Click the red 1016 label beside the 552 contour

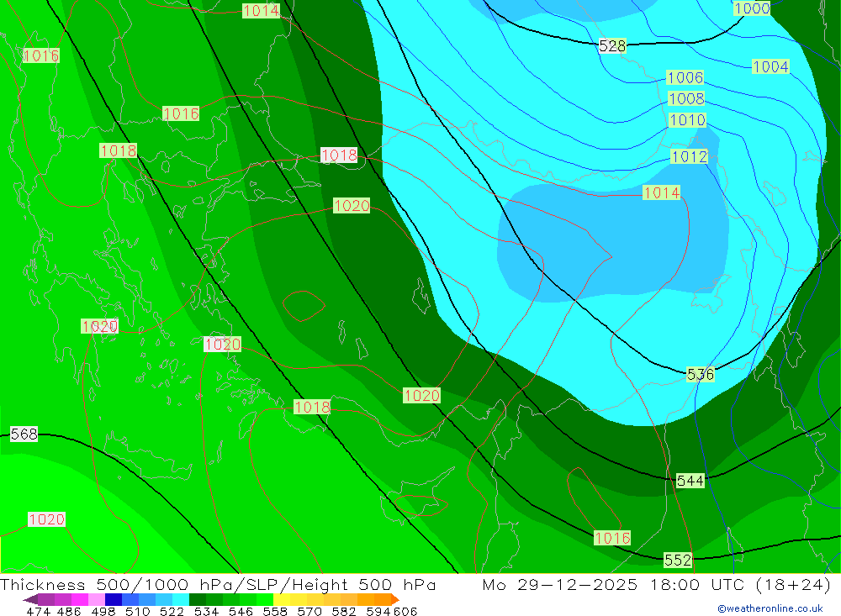[612, 538]
